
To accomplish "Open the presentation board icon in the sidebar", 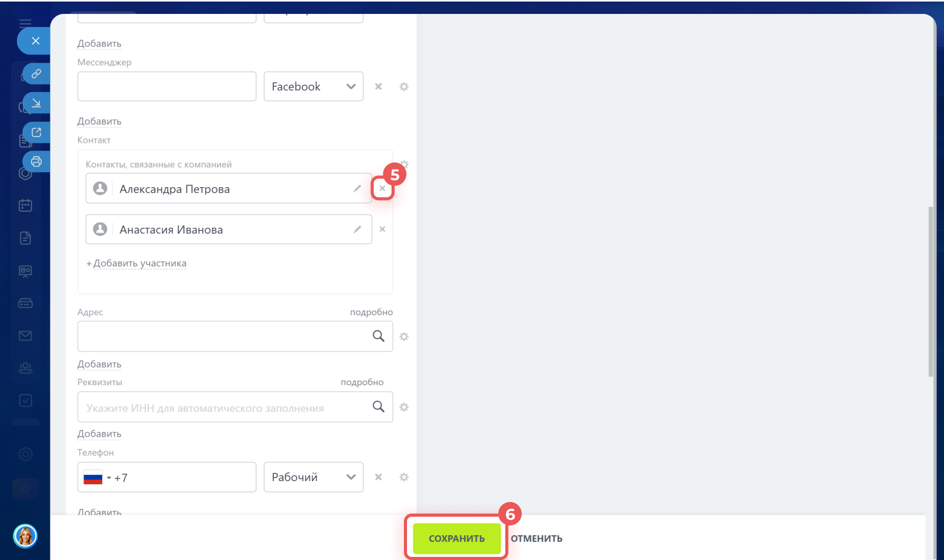I will point(25,271).
